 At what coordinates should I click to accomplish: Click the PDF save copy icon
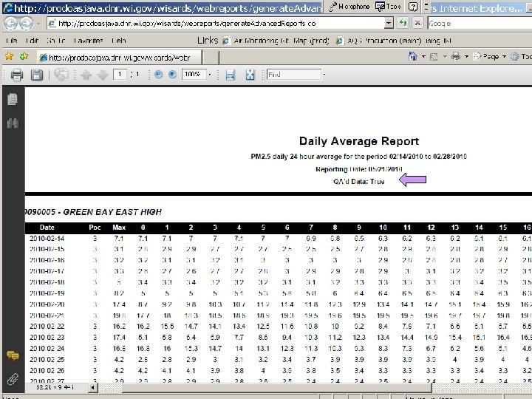click(x=37, y=75)
